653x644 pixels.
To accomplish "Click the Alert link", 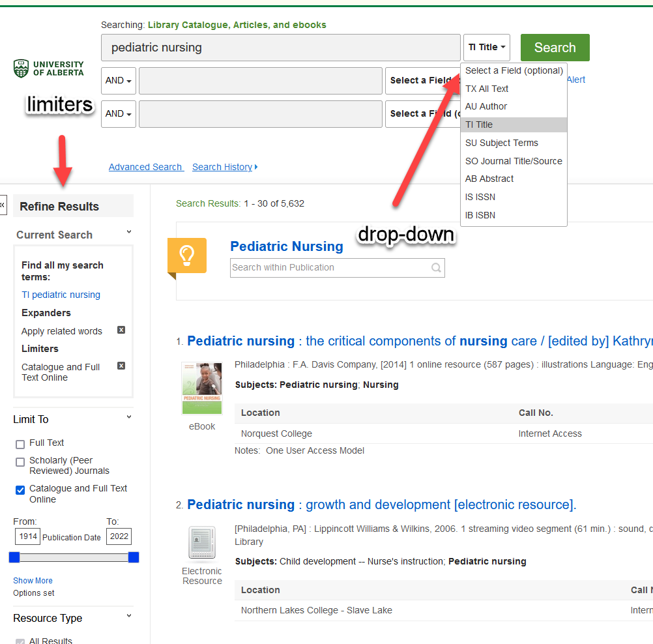I will 576,80.
